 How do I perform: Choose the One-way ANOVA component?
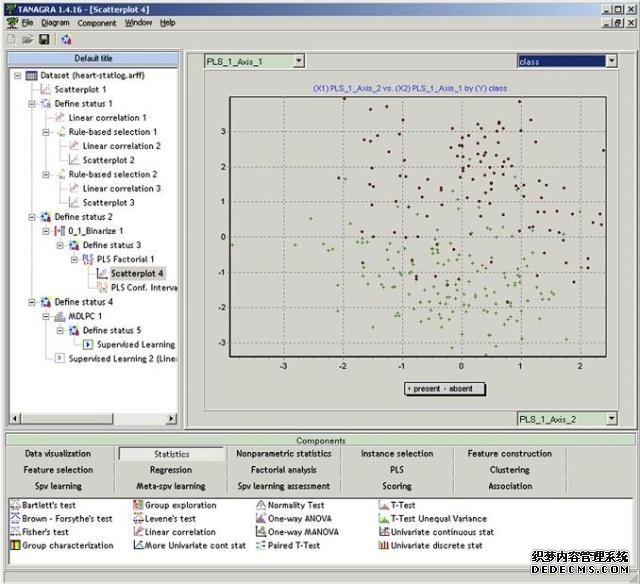(x=261, y=519)
